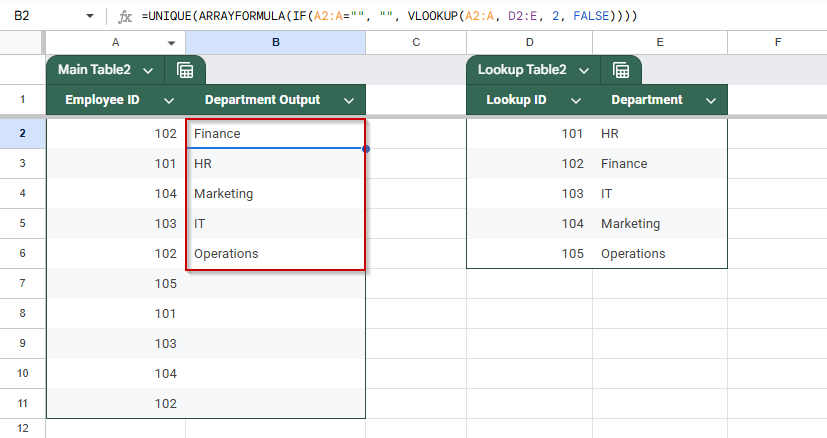This screenshot has width=827, height=438.
Task: Open Lookup ID column dropdown
Action: point(576,100)
